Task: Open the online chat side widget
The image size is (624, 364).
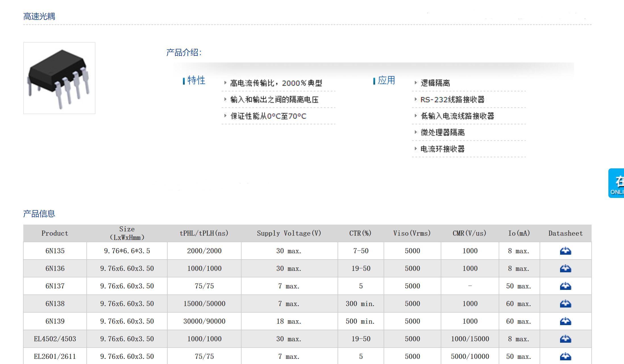Action: click(617, 183)
